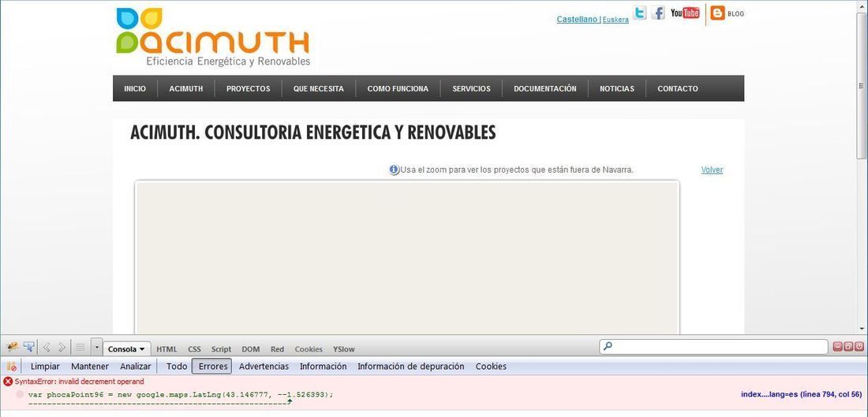Click the Acimuth logo
This screenshot has width=868, height=417.
[x=212, y=36]
